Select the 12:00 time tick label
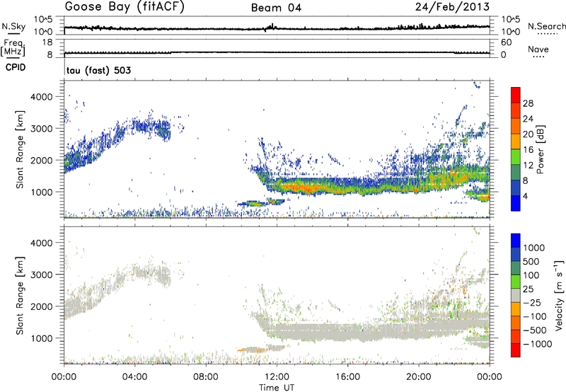This screenshot has height=392, width=566. tap(277, 377)
